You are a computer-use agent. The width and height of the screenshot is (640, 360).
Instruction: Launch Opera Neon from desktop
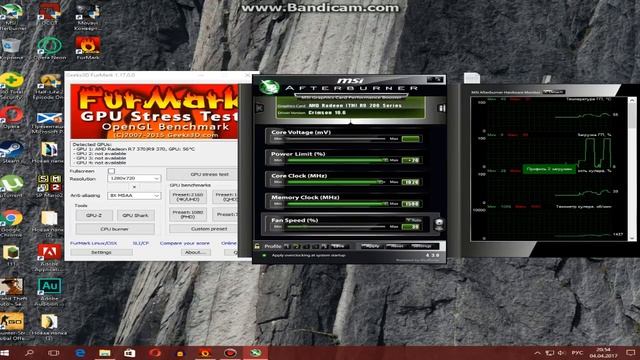[49, 48]
